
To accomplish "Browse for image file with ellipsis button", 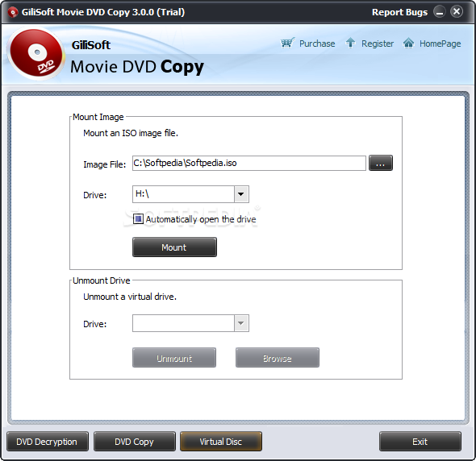I will (381, 163).
